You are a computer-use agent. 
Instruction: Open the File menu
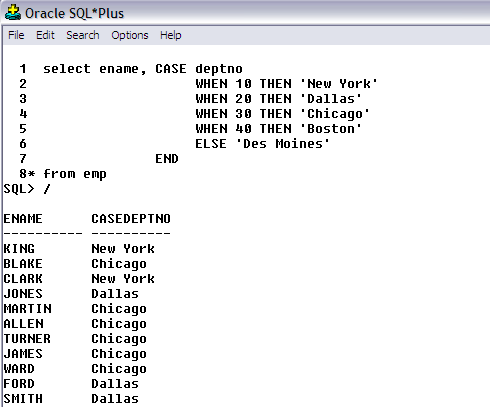[x=16, y=35]
